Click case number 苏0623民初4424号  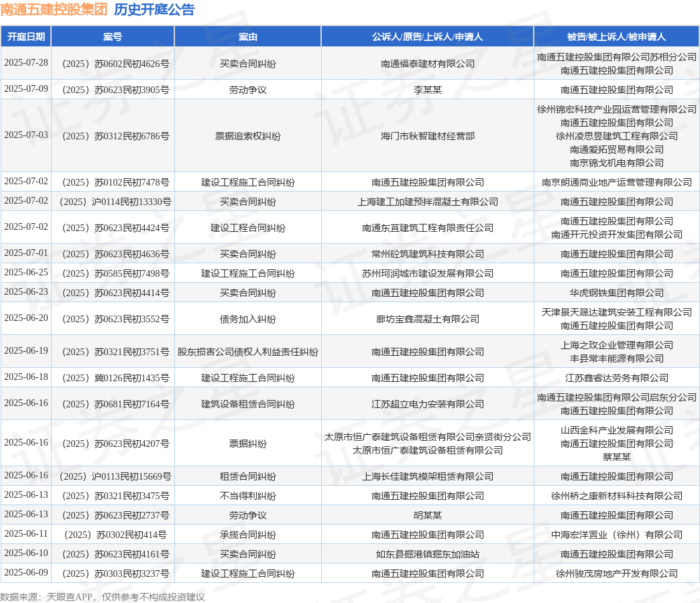pyautogui.click(x=115, y=228)
